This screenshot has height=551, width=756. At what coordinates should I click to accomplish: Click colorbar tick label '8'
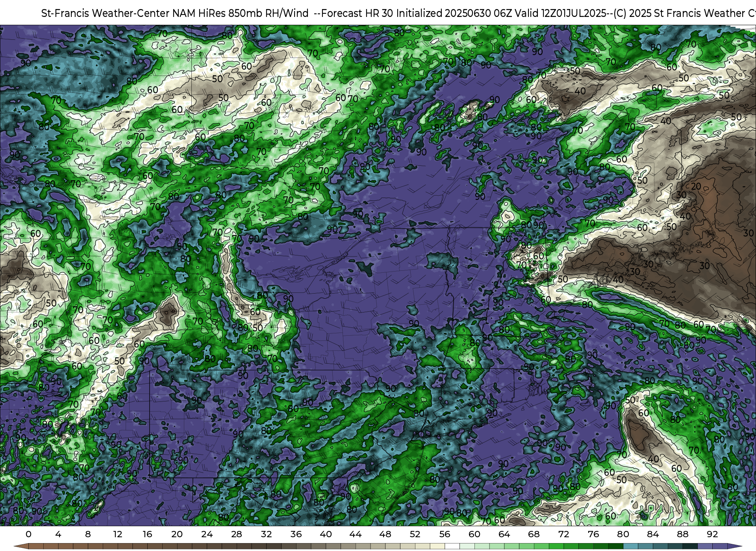coord(88,534)
